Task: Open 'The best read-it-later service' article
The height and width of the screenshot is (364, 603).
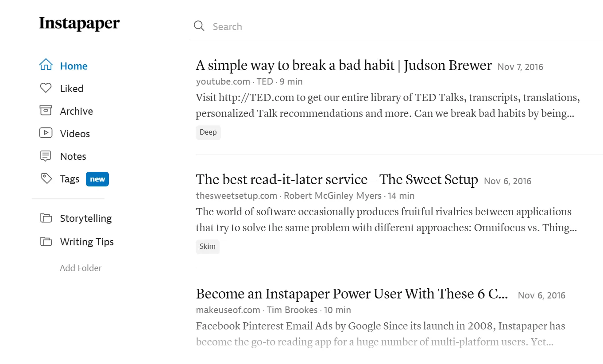Action: [x=336, y=179]
